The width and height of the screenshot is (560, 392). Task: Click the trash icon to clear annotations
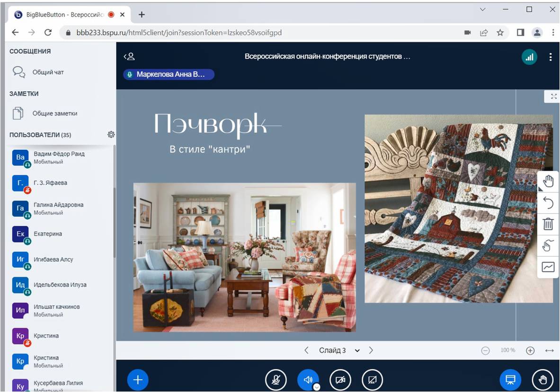tap(548, 224)
